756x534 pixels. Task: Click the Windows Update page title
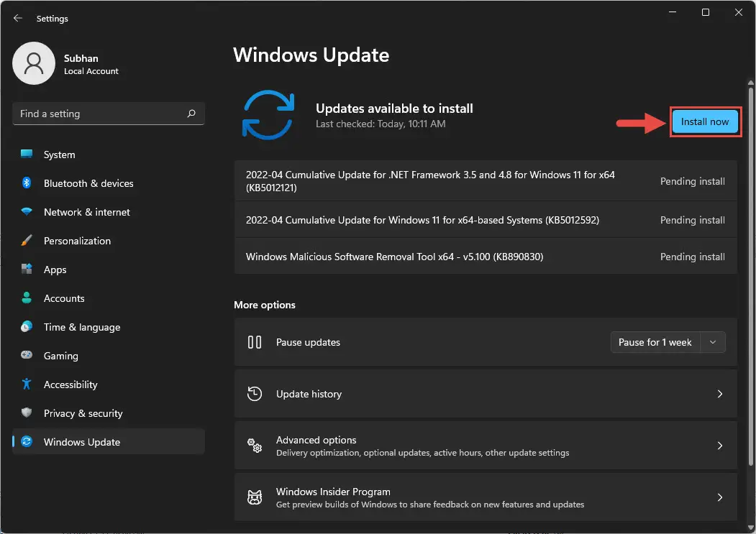click(311, 55)
